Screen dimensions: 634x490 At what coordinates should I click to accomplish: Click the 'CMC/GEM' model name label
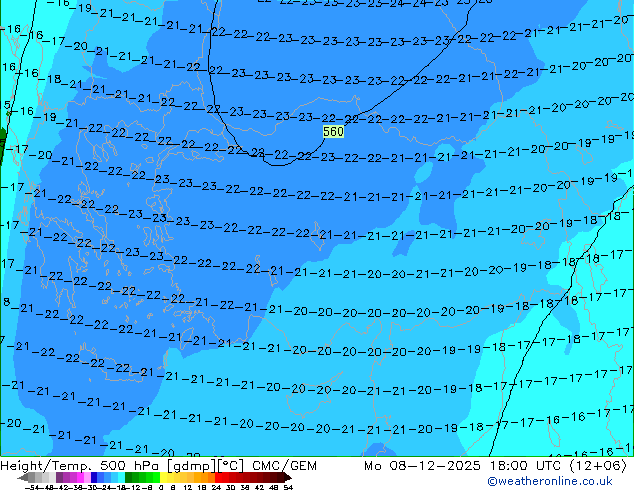tap(284, 466)
